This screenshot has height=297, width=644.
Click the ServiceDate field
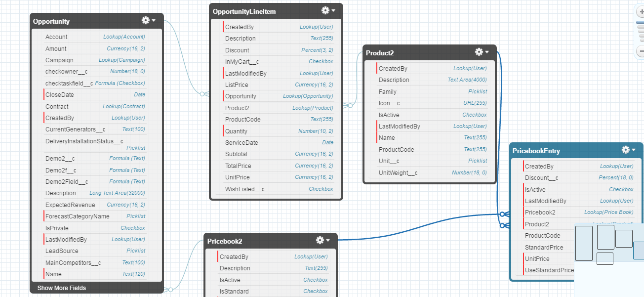pyautogui.click(x=279, y=143)
